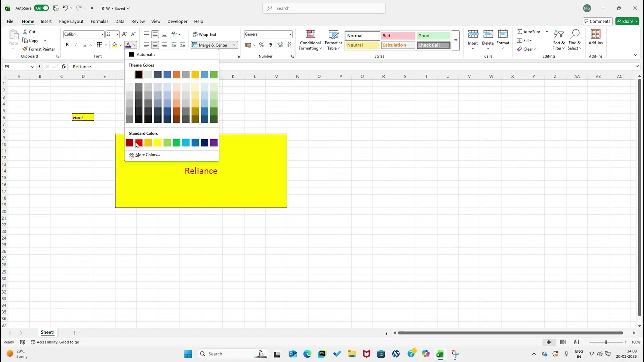Toggle Italic formatting
The width and height of the screenshot is (644, 362).
point(76,45)
